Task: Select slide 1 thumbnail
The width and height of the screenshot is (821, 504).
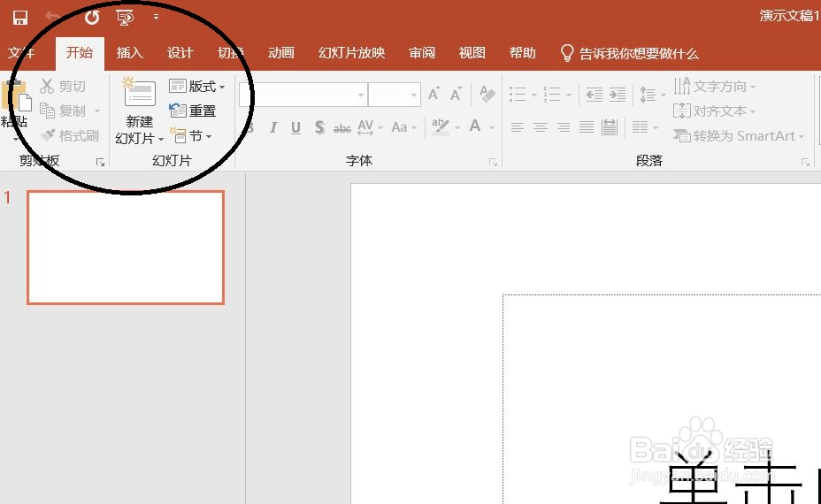Action: pos(126,248)
